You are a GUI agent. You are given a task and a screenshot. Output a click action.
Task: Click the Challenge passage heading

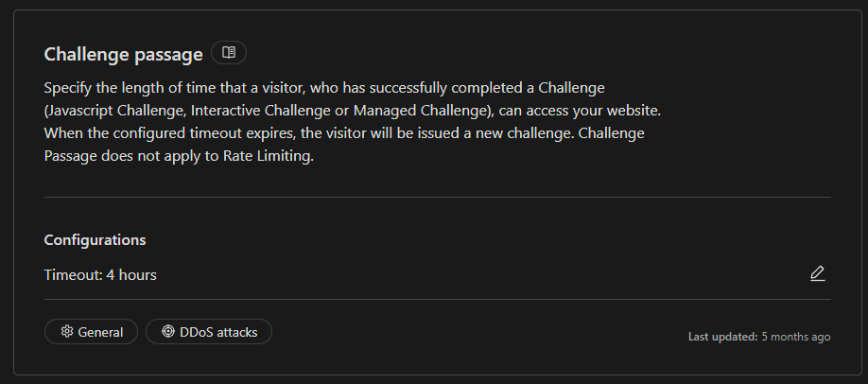pyautogui.click(x=123, y=54)
